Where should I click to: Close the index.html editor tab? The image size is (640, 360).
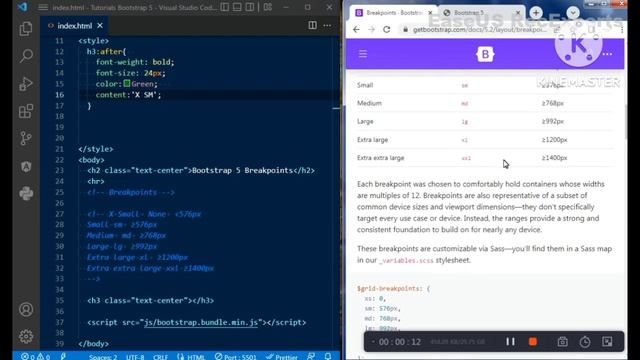[x=100, y=26]
